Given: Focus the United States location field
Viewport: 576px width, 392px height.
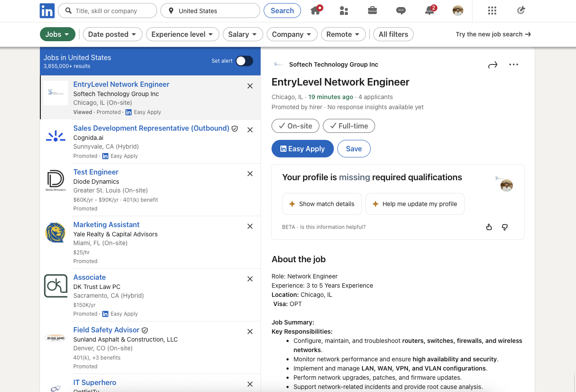Looking at the screenshot, I should (x=211, y=11).
